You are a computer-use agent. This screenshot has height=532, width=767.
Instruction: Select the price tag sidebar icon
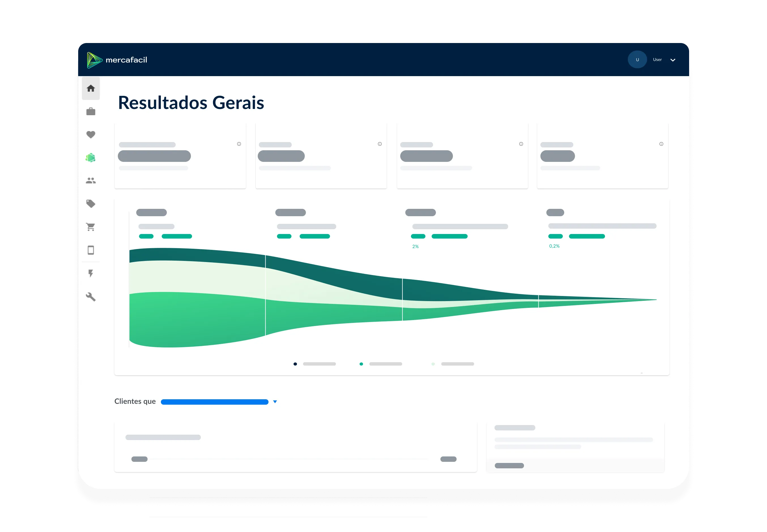pos(91,204)
